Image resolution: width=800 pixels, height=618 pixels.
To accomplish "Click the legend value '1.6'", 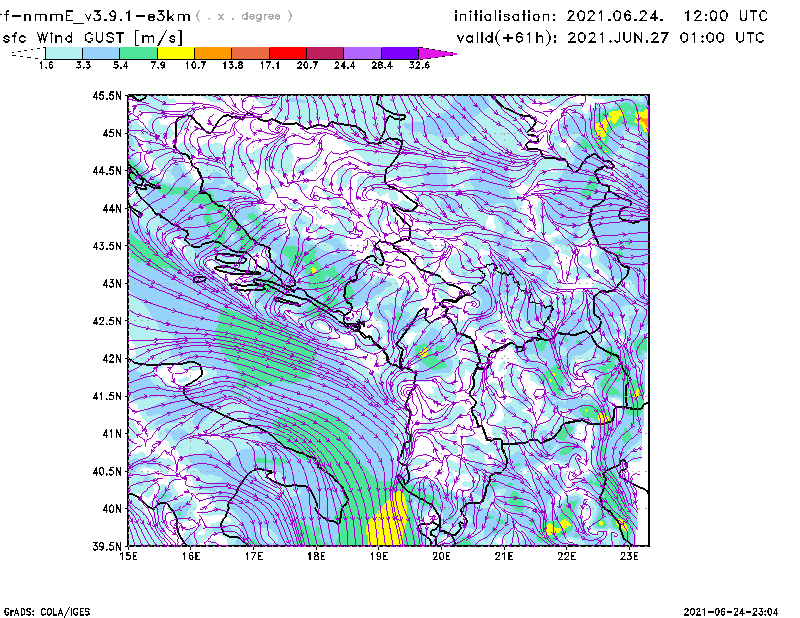I will coord(46,65).
